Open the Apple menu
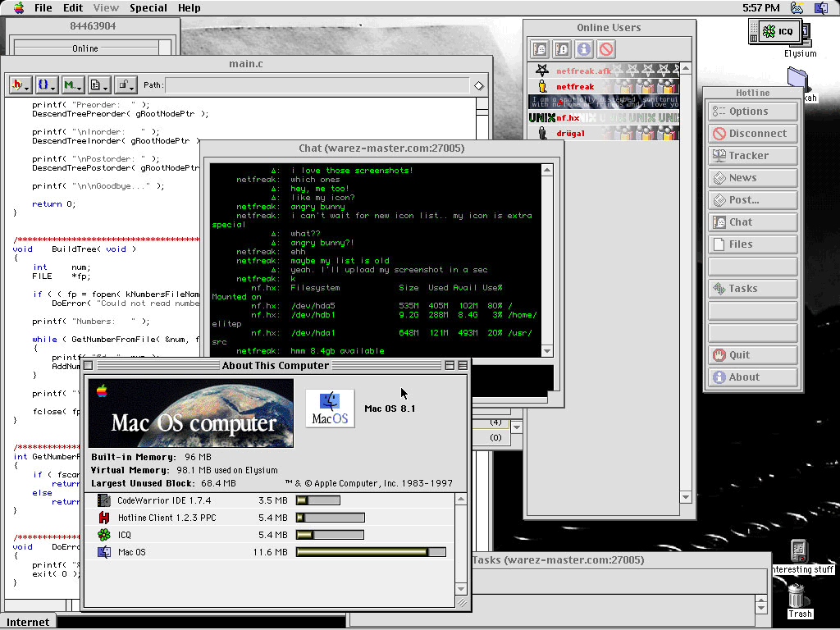Image resolution: width=840 pixels, height=630 pixels. pyautogui.click(x=19, y=7)
